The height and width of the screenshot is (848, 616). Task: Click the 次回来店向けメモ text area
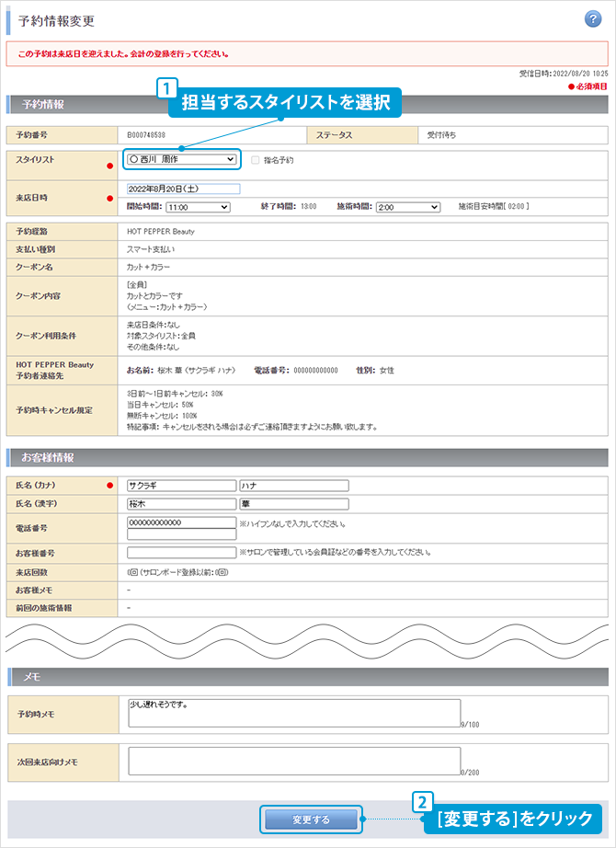[x=294, y=761]
